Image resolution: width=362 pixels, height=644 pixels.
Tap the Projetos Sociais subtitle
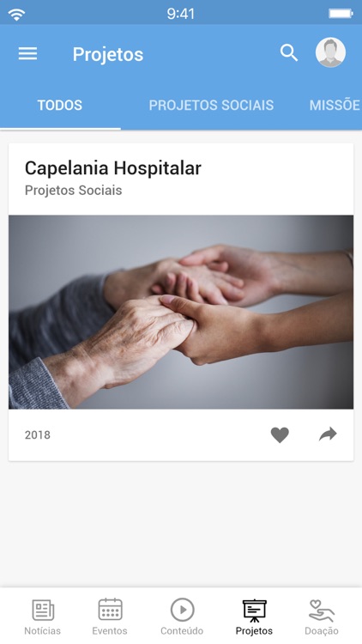click(x=73, y=191)
